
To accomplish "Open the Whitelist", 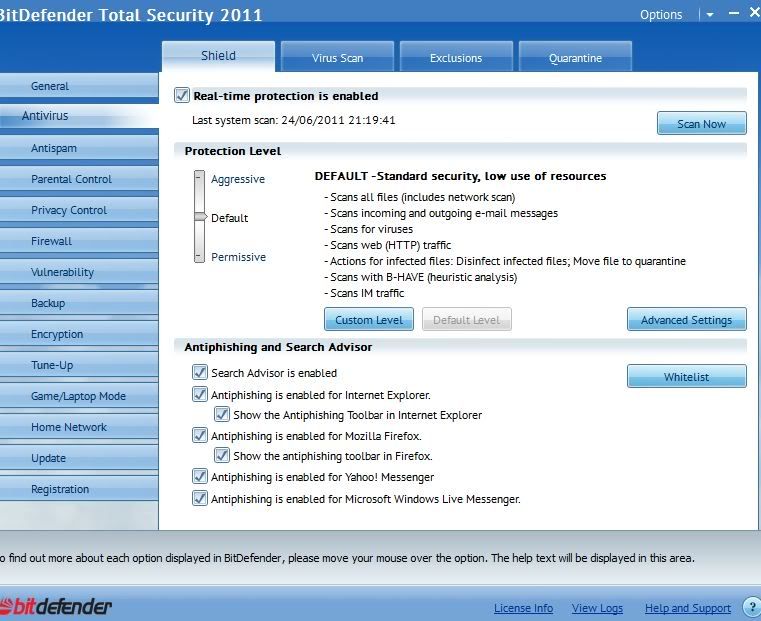I will point(686,376).
